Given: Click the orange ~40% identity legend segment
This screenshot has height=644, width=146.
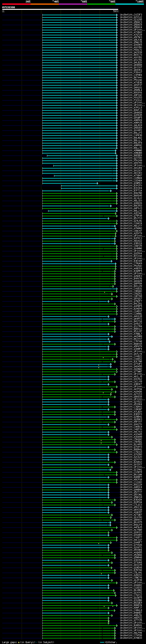Looking at the screenshot, I should pyautogui.click(x=45, y=4).
